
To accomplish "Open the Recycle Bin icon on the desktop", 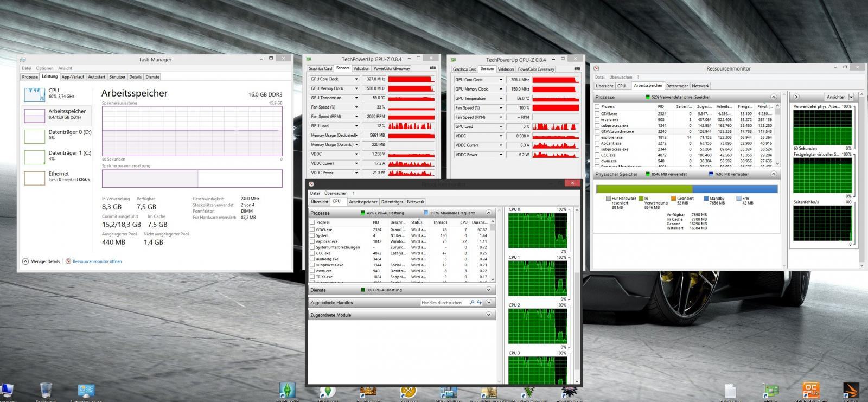I will pos(46,391).
